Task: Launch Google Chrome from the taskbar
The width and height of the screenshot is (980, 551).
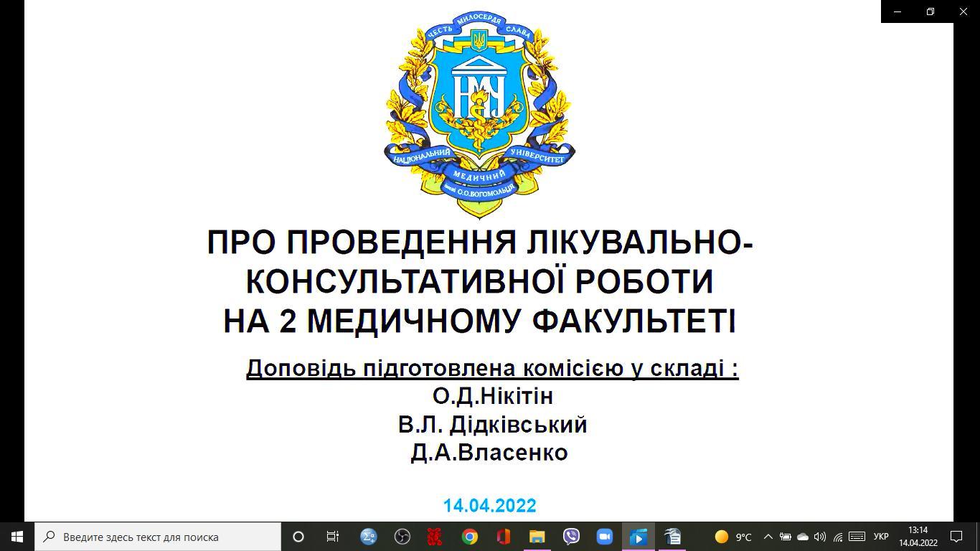Action: point(470,537)
